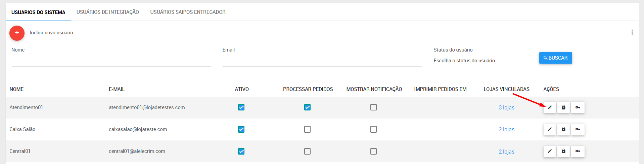
Task: Open the vertical three-dot options menu
Action: pos(632,32)
